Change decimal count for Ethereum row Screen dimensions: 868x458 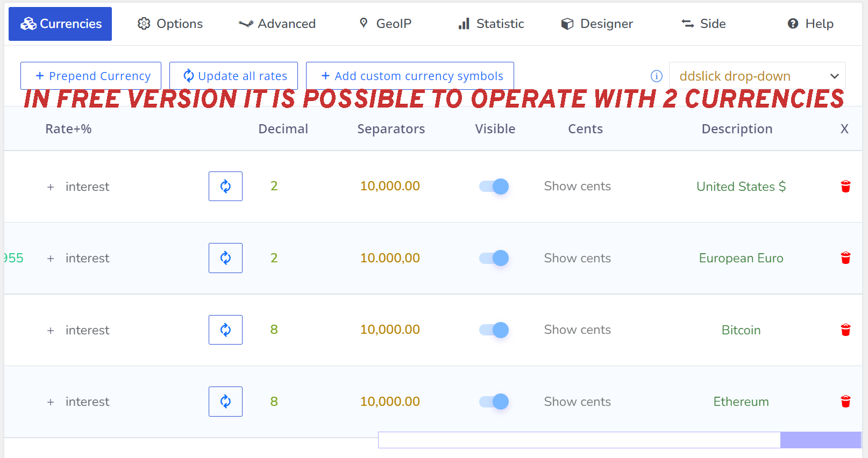click(x=274, y=402)
